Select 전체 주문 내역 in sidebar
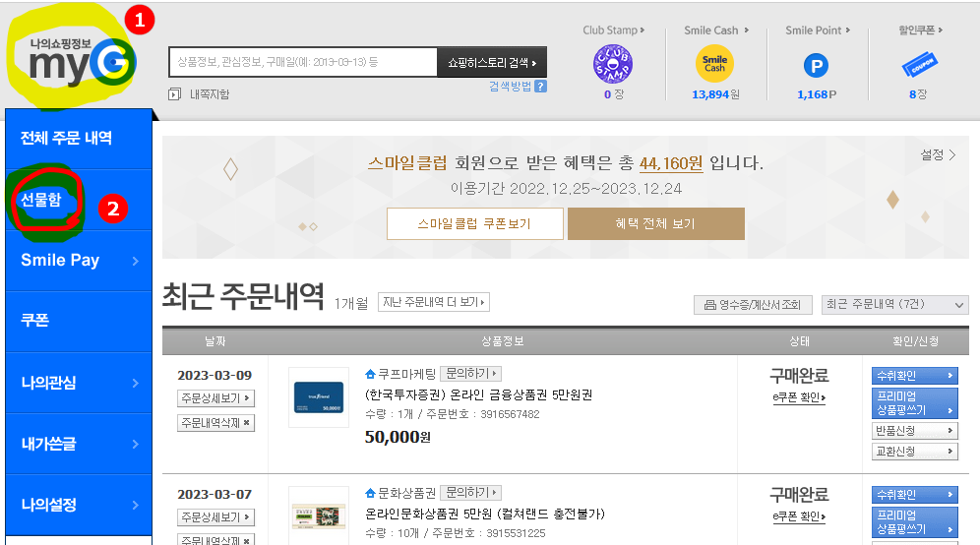The width and height of the screenshot is (980, 545). (x=79, y=138)
